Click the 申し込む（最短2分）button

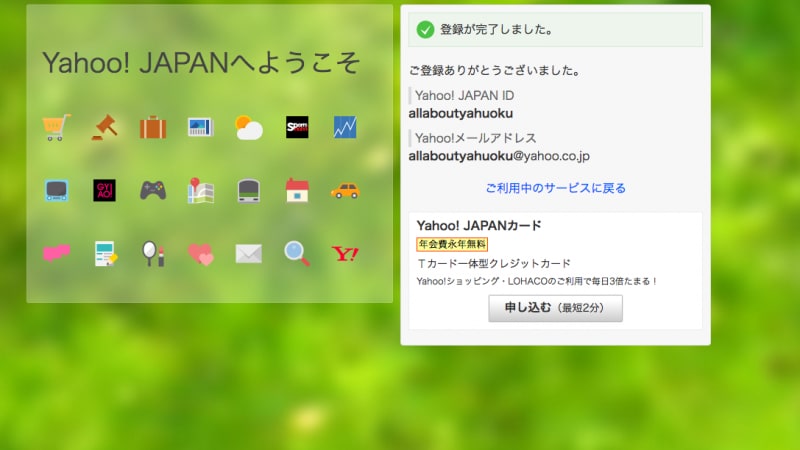(x=555, y=308)
